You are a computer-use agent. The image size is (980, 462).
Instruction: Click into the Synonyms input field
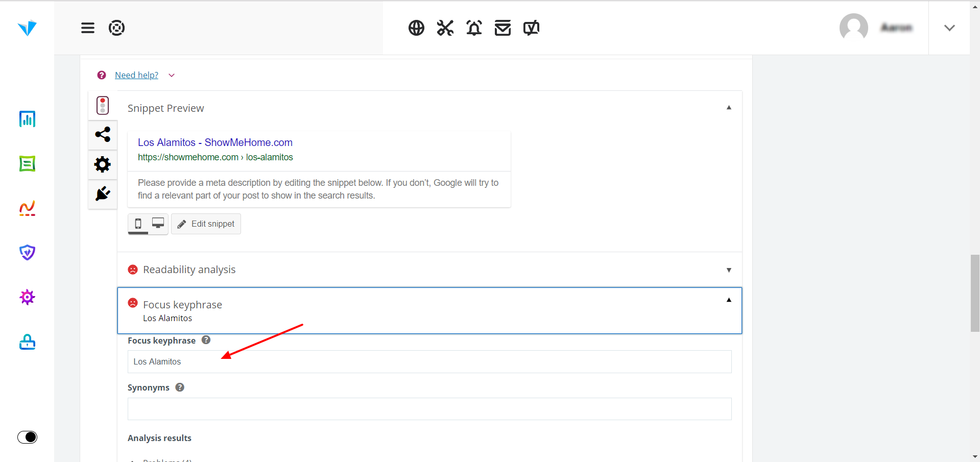point(429,409)
